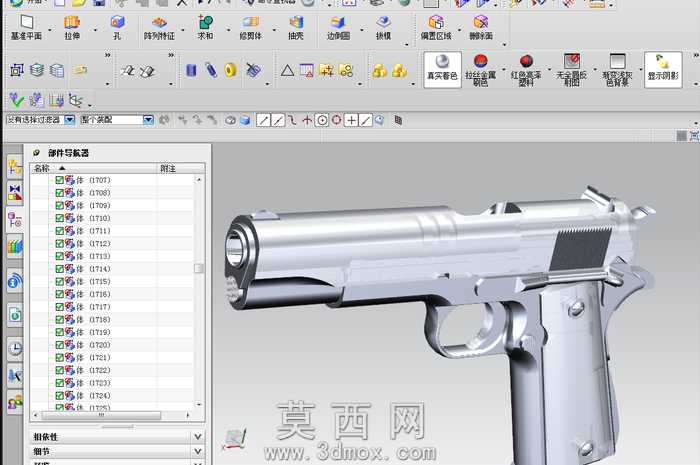Image resolution: width=700 pixels, height=465 pixels.
Task: Click the yellow ring torus icon
Action: point(230,70)
